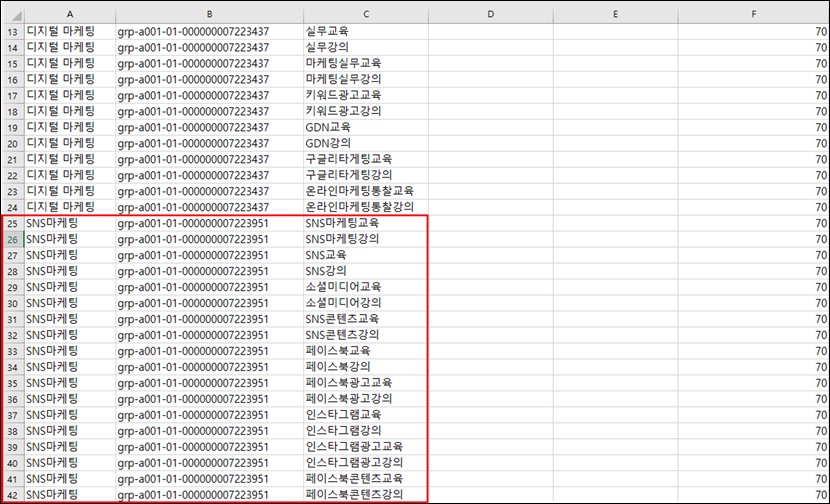Click the cell containing 페이스북콘텐츠강의
Viewport: 830px width, 504px height.
click(366, 494)
